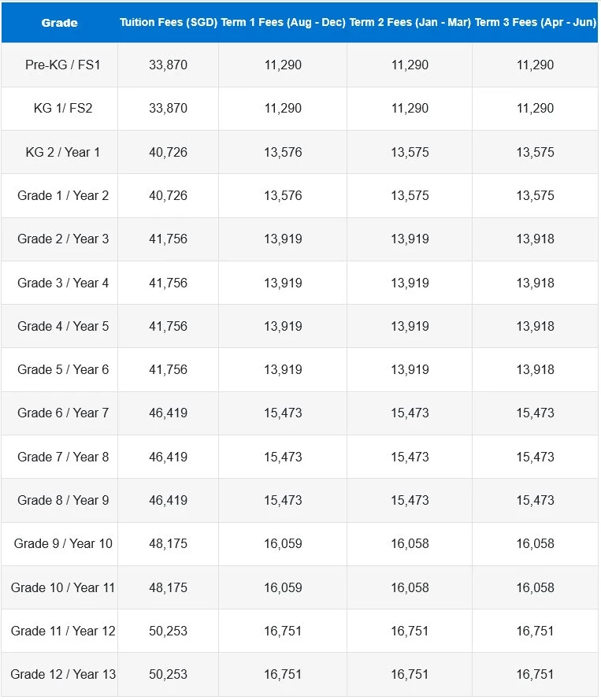
Task: Select tuition fee 41,756 for Grade 2 / Year 3
Action: coord(169,239)
